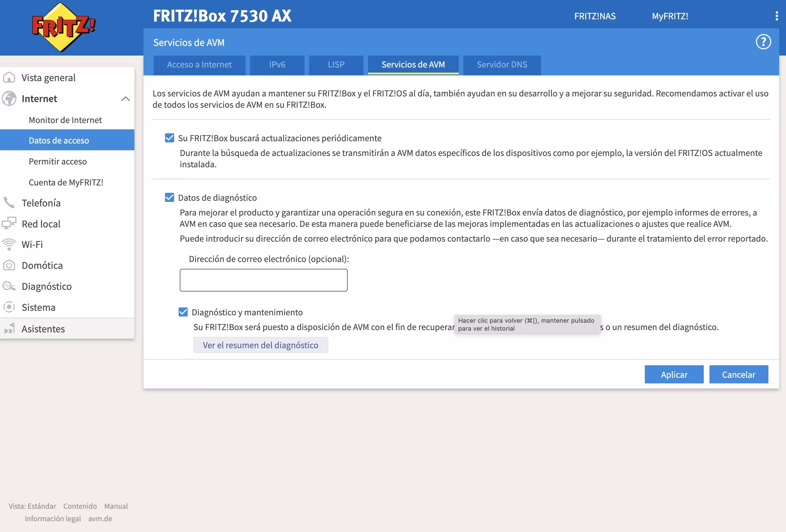Uncheck periodic update search checkbox
786x532 pixels.
[x=170, y=138]
